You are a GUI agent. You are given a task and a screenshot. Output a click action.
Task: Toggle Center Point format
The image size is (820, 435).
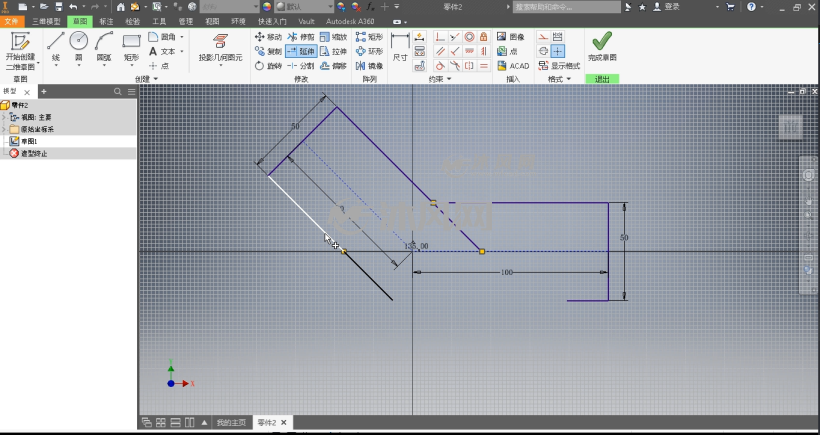pos(557,51)
